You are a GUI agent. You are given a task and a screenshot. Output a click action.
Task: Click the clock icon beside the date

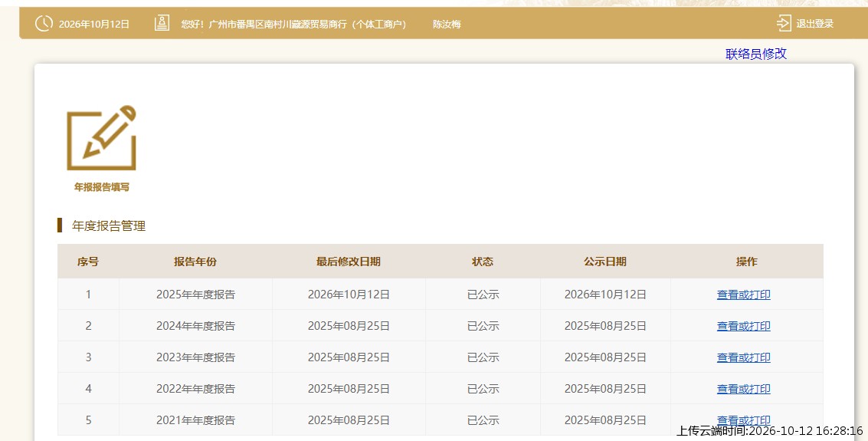tap(44, 24)
